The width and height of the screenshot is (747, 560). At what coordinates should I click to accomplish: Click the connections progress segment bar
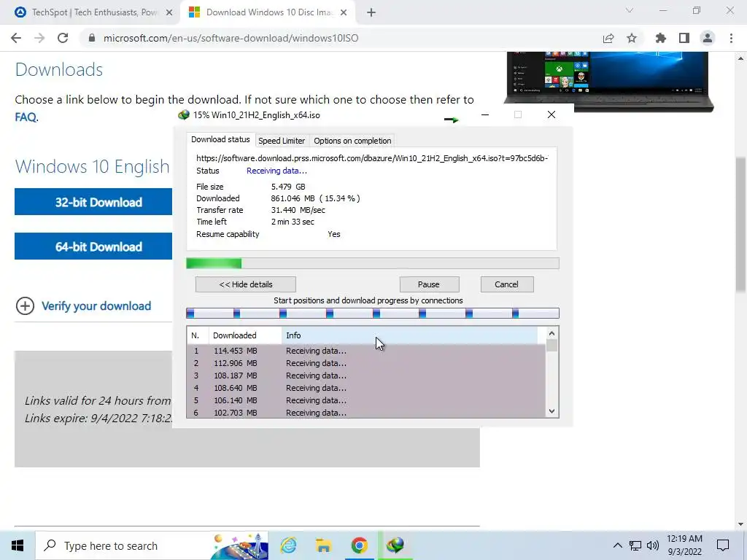click(x=373, y=313)
